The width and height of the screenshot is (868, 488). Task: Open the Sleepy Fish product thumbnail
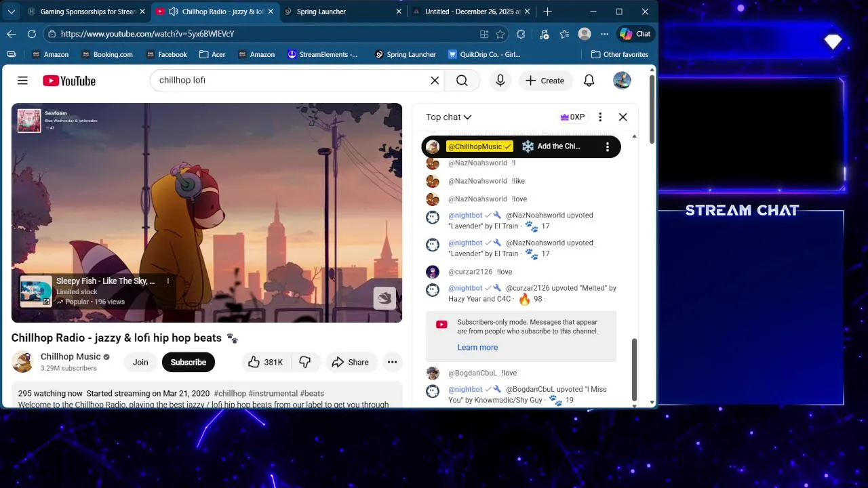click(x=36, y=291)
